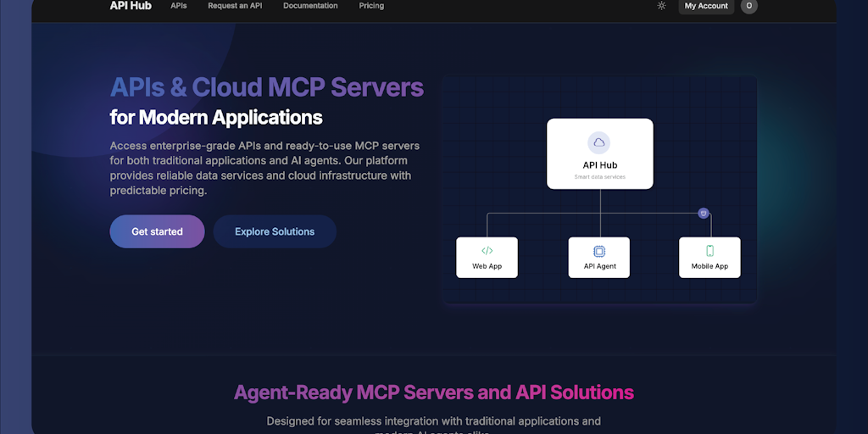The image size is (868, 434).
Task: Select the API Agent label in diagram
Action: [x=599, y=266]
